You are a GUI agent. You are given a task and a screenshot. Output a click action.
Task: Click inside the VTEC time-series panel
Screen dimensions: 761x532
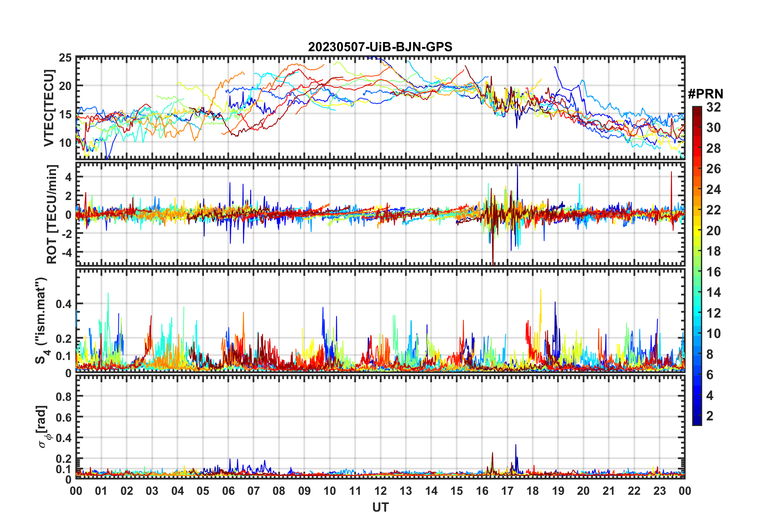(x=380, y=108)
